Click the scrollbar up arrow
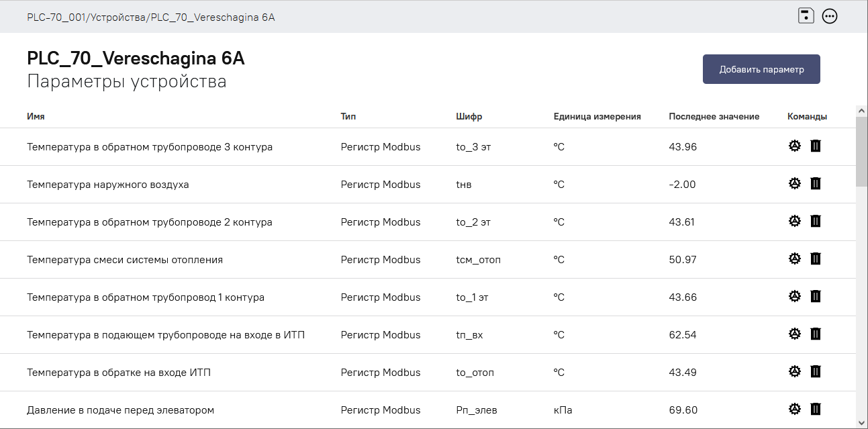This screenshot has height=429, width=868. click(862, 110)
